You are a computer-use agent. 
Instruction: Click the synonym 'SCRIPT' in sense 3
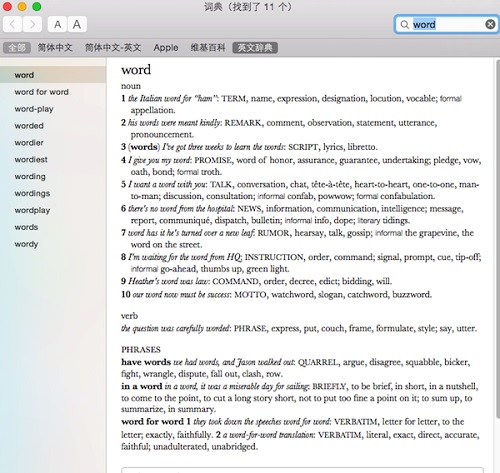[303, 147]
